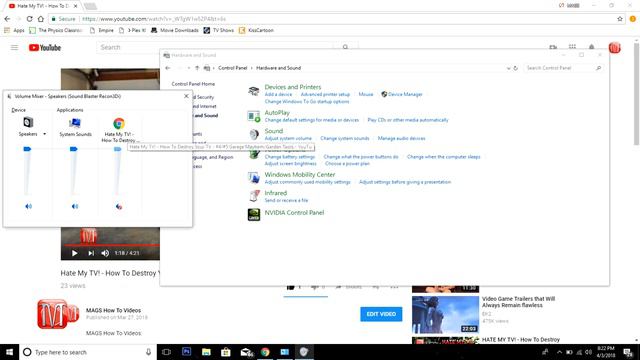Adjust the System Sounds volume slider

coord(73,149)
